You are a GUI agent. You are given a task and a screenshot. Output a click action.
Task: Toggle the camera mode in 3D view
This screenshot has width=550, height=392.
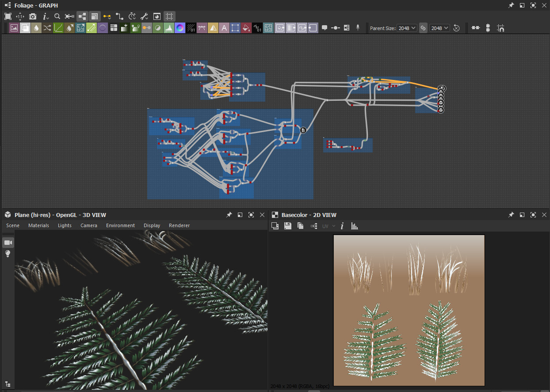pos(8,243)
